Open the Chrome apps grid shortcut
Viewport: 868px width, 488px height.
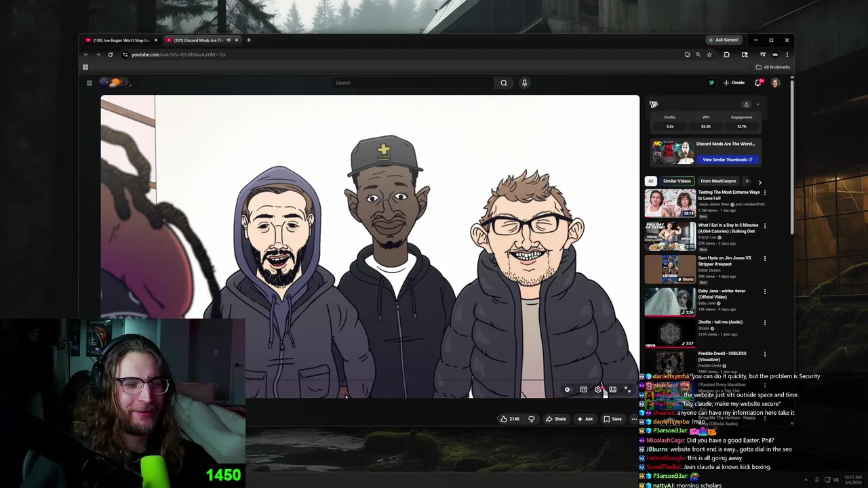click(x=85, y=67)
